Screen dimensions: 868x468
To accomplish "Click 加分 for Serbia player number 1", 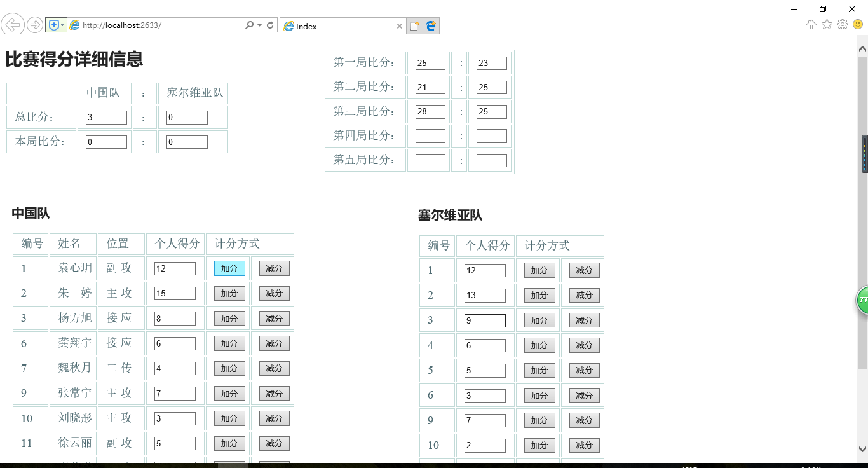I will 539,270.
